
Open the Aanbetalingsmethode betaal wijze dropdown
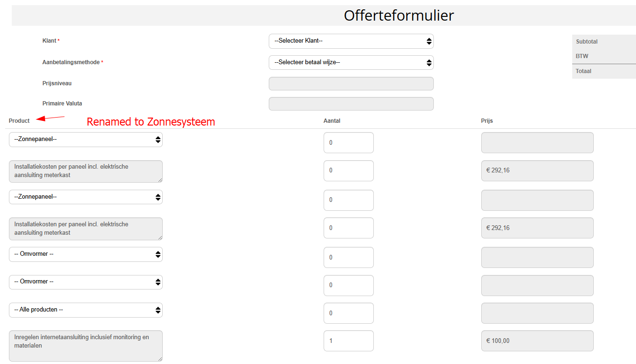click(351, 62)
